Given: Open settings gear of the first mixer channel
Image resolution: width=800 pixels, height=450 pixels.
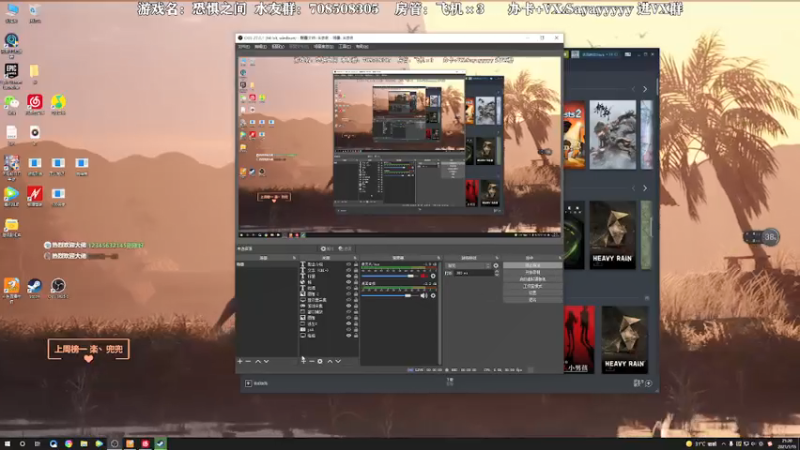Looking at the screenshot, I should coord(433,276).
